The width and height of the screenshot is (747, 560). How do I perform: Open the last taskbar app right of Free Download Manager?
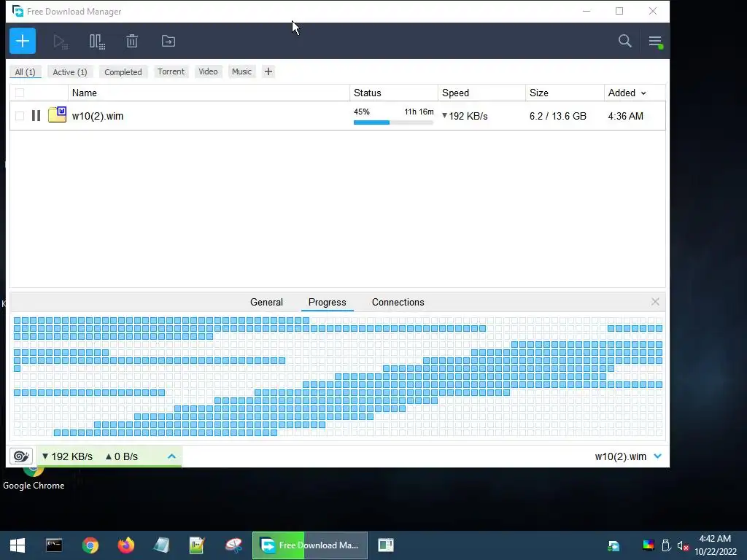tap(386, 545)
